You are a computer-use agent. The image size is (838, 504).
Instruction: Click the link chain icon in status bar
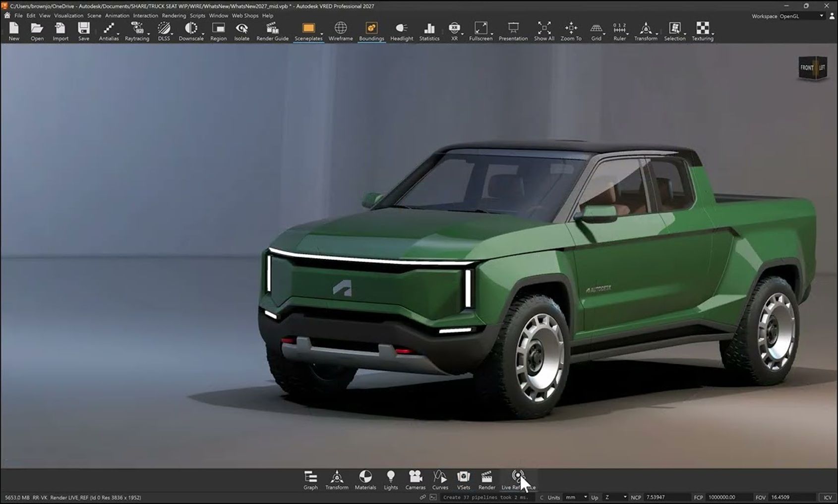click(422, 497)
